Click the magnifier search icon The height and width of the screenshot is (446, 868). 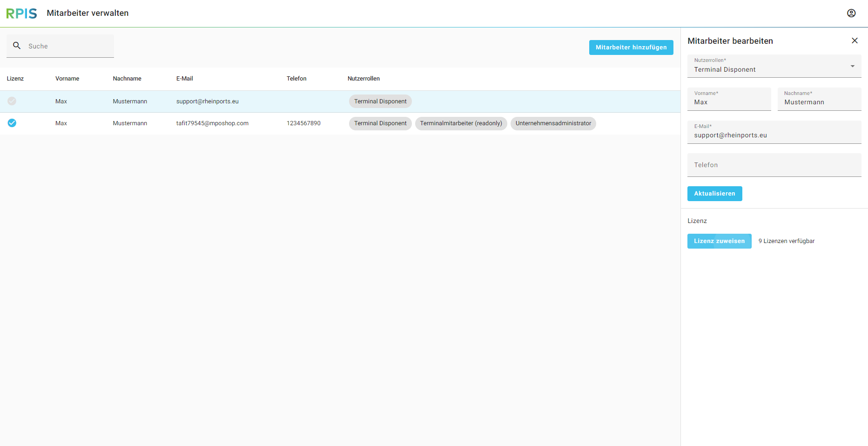tap(17, 46)
